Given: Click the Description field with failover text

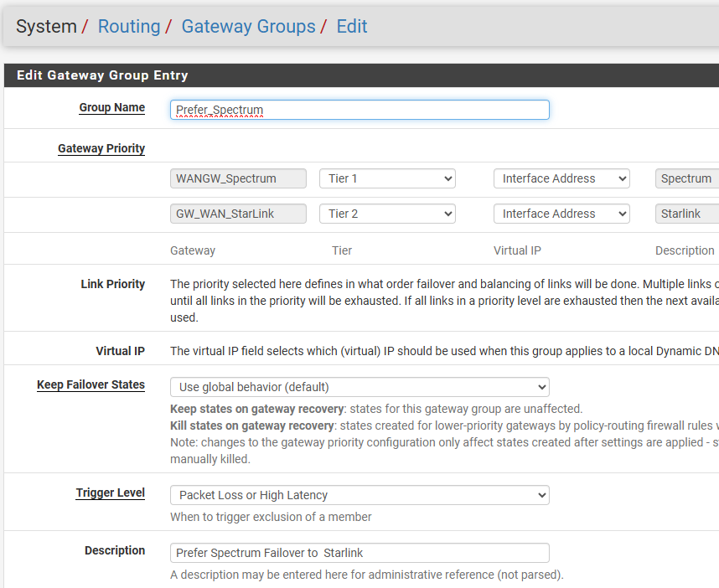Looking at the screenshot, I should 359,553.
